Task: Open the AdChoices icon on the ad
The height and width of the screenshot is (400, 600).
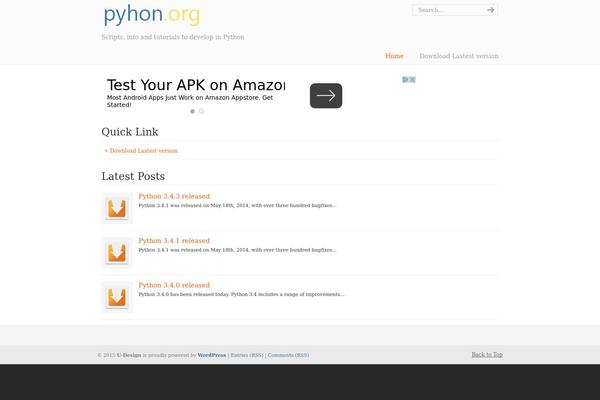Action: 406,80
